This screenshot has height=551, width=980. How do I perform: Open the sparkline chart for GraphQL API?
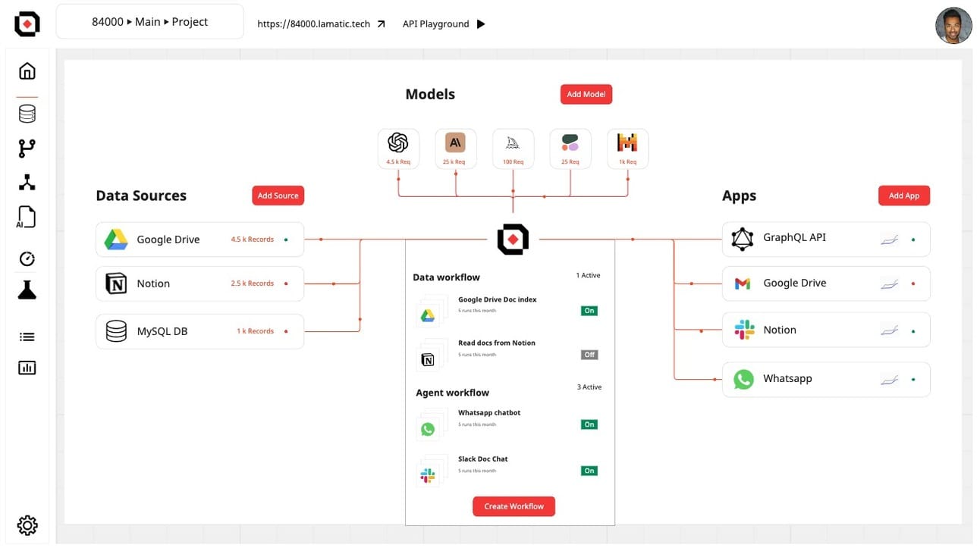[889, 239]
